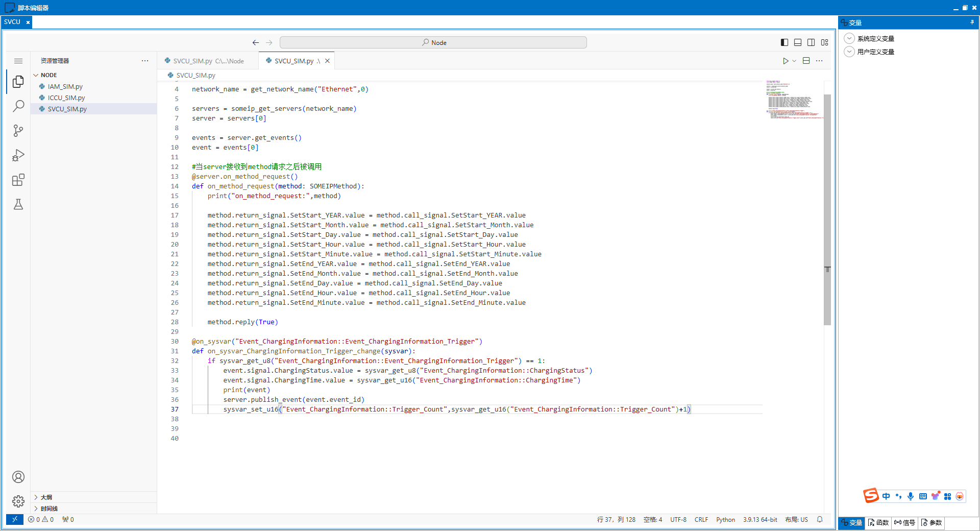The height and width of the screenshot is (531, 980).
Task: Open the Explorer more actions ellipsis
Action: click(145, 61)
